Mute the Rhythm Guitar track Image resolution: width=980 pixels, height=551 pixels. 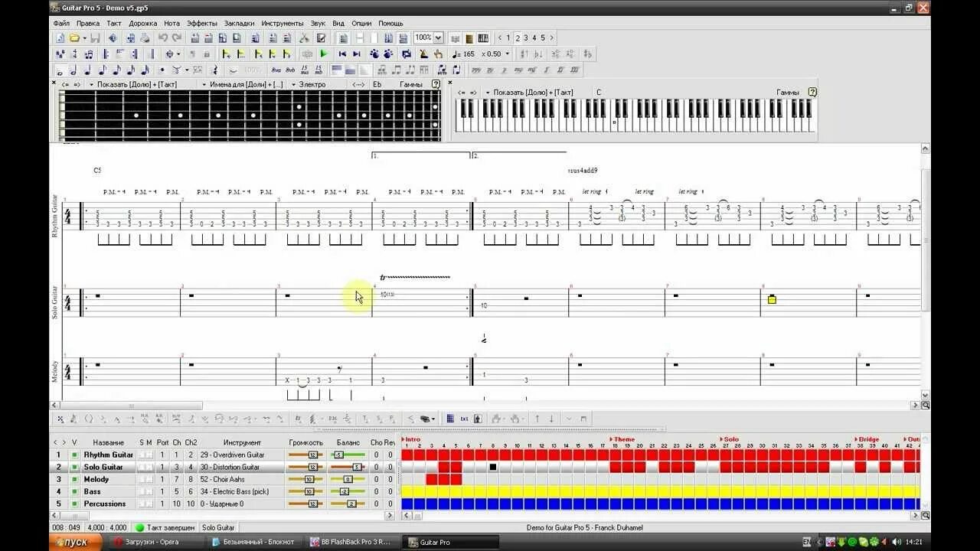(149, 455)
